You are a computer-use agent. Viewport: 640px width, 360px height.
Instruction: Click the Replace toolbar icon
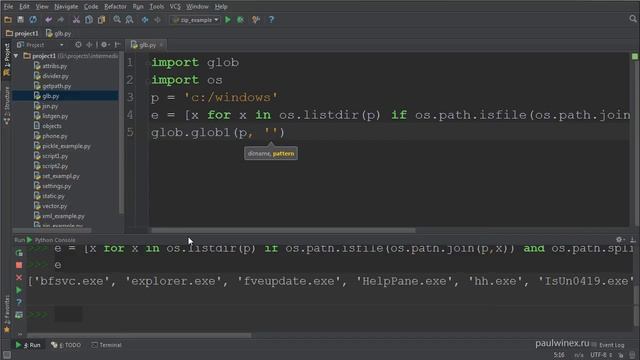click(x=129, y=20)
